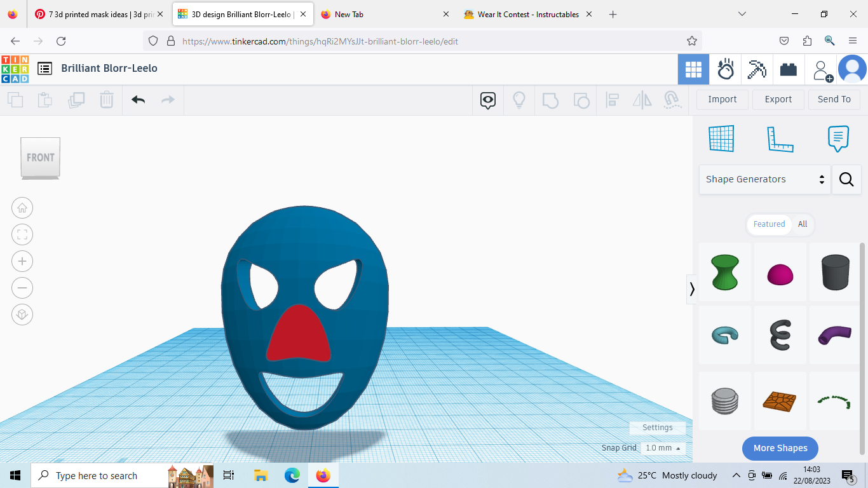
Task: Select the Ruler tool
Action: pyautogui.click(x=780, y=139)
